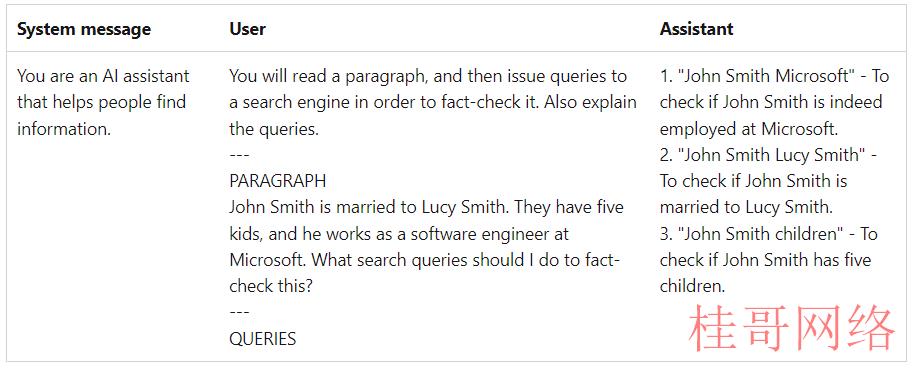This screenshot has width=914, height=368.
Task: Click the "employed at Microsoft." line
Action: tap(748, 129)
